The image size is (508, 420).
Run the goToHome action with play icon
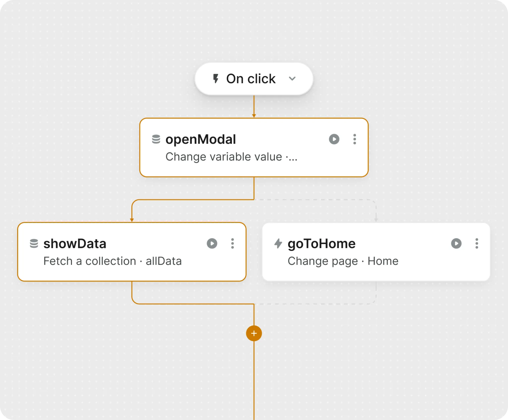(456, 244)
